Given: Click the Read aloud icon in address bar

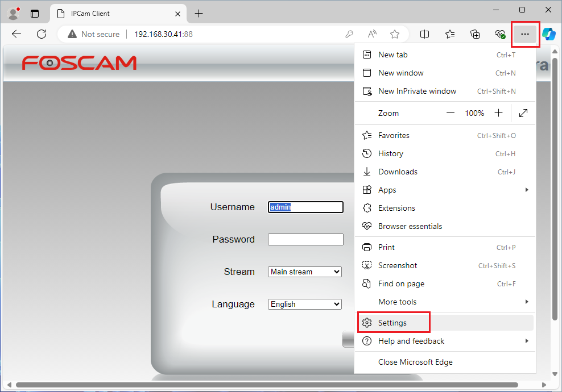Looking at the screenshot, I should (x=372, y=34).
